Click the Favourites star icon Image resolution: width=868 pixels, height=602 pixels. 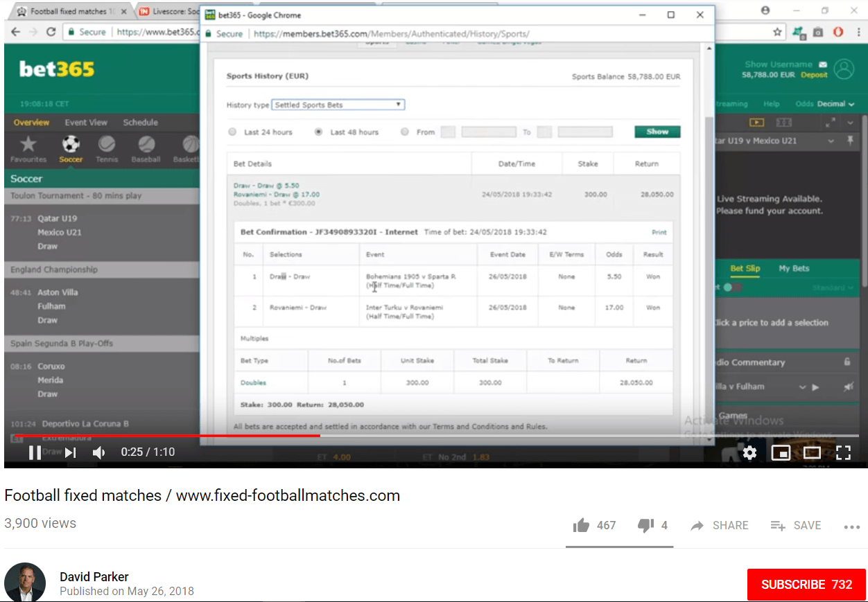[x=28, y=144]
